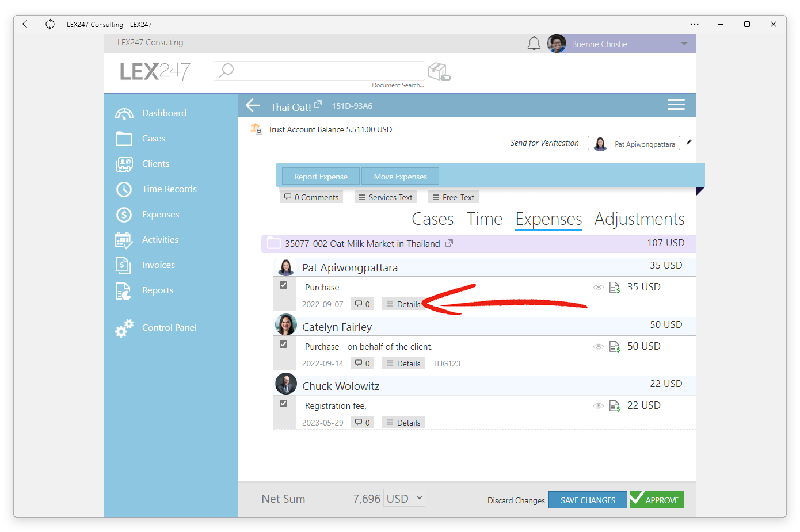Click case 35077-002 Oat Milk Market in Thailand
The width and height of the screenshot is (800, 532).
tap(363, 244)
